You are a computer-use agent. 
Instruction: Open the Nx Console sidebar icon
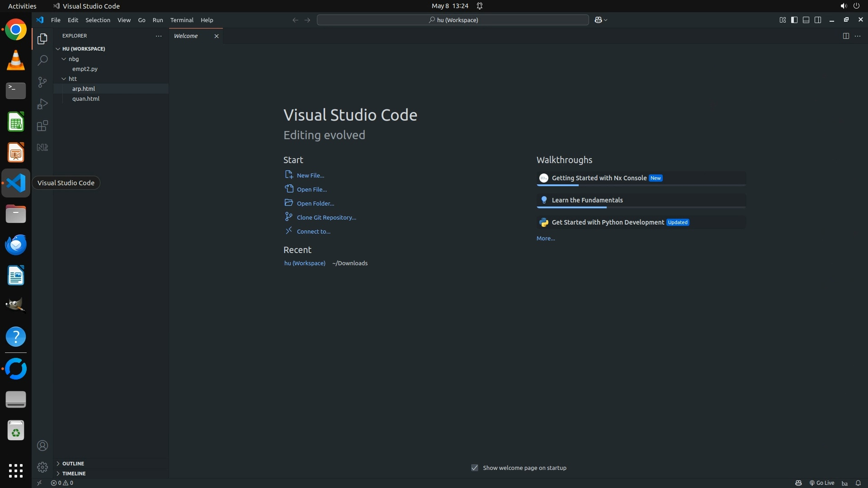coord(42,147)
